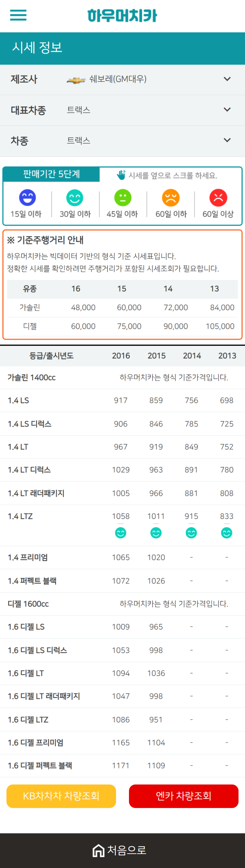The image size is (245, 868).
Task: Select the 1.4 LT 디럭스 row label
Action: (29, 470)
